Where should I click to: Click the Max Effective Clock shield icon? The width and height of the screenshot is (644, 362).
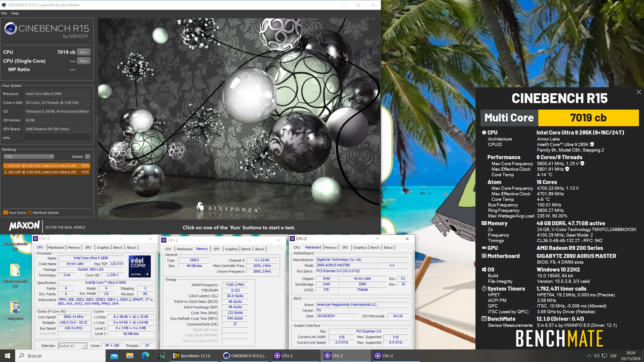tap(567, 169)
